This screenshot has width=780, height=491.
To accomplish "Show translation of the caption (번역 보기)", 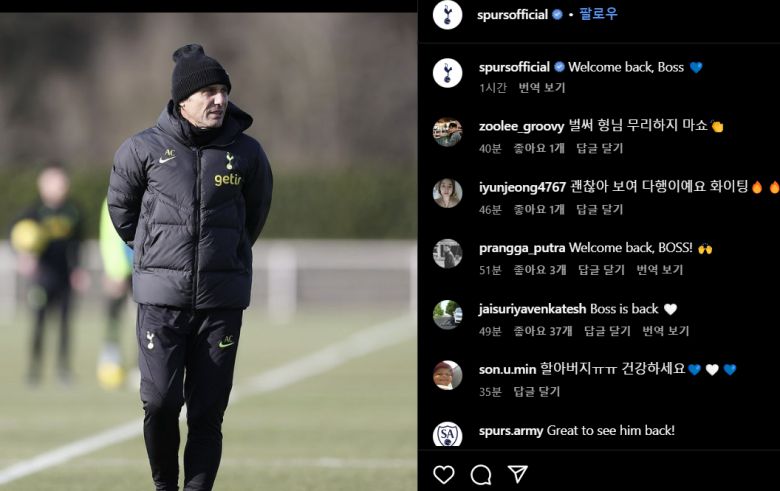I will point(542,88).
